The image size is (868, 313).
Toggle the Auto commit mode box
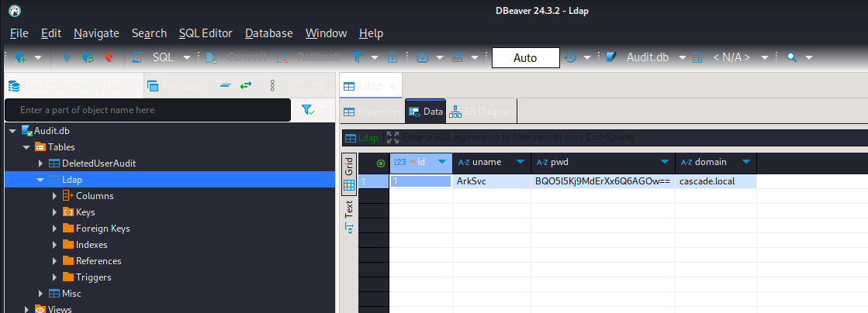point(525,57)
